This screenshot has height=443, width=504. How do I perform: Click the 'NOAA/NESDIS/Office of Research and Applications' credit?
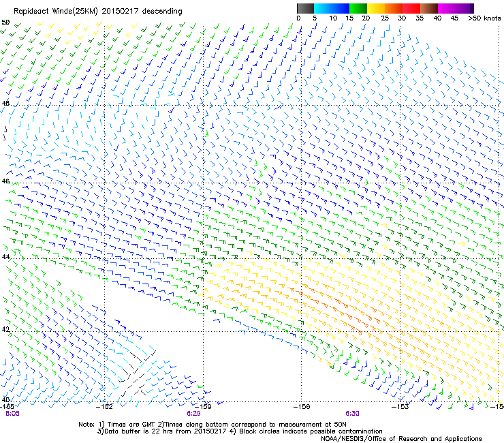coord(401,438)
